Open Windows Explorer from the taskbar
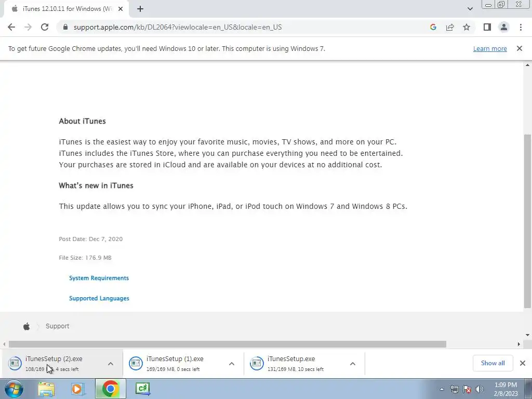Screen dimensions: 532x399 coord(46,389)
